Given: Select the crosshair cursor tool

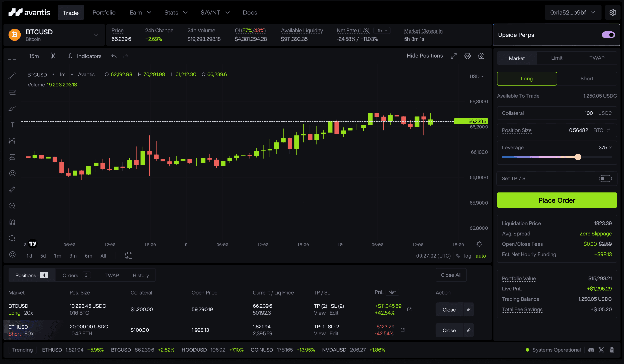Looking at the screenshot, I should coord(12,60).
